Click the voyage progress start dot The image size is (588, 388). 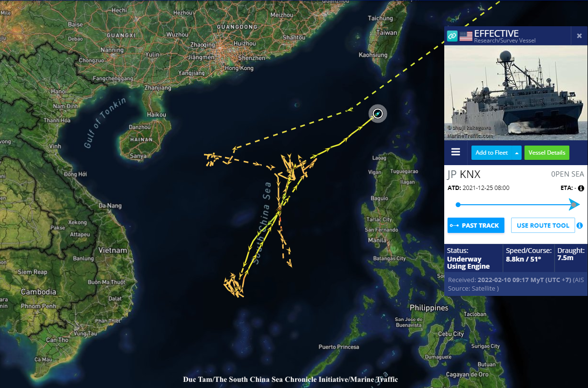pyautogui.click(x=458, y=205)
